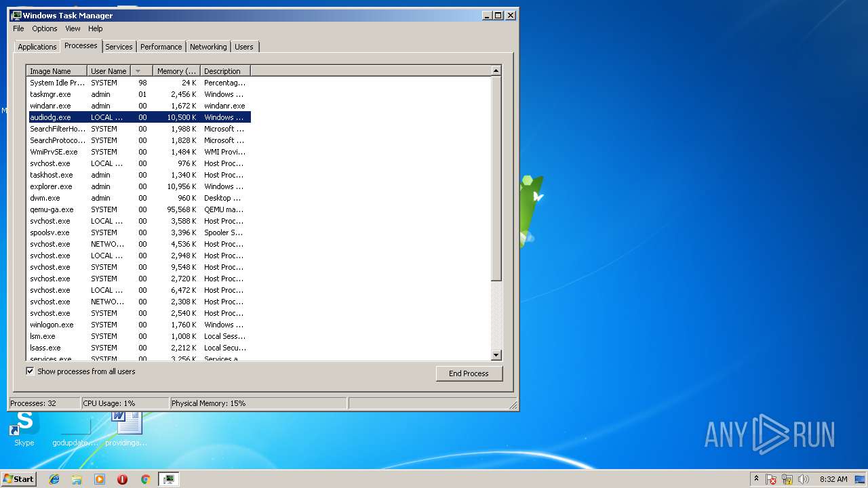Switch to the Performance tab
Image resolution: width=868 pixels, height=488 pixels.
[161, 47]
